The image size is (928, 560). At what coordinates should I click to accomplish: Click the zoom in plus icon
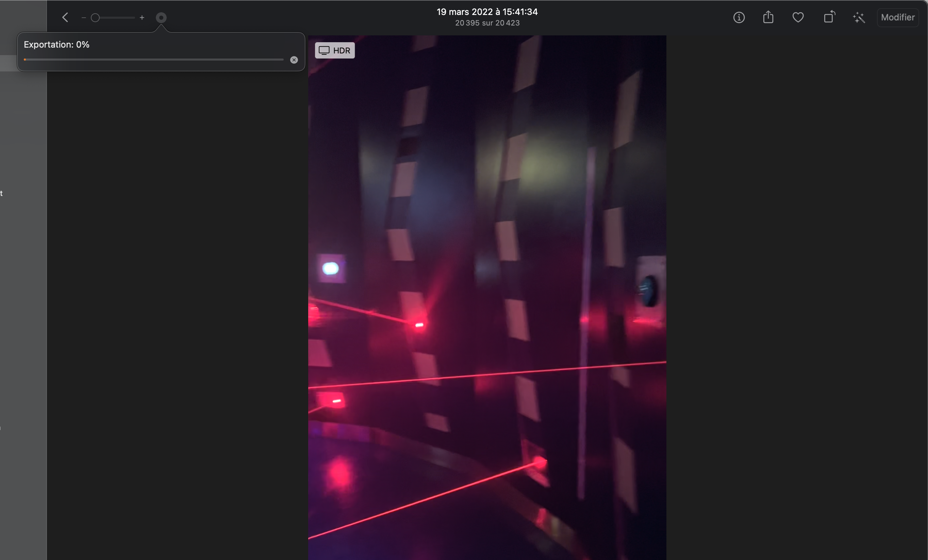[x=142, y=18]
